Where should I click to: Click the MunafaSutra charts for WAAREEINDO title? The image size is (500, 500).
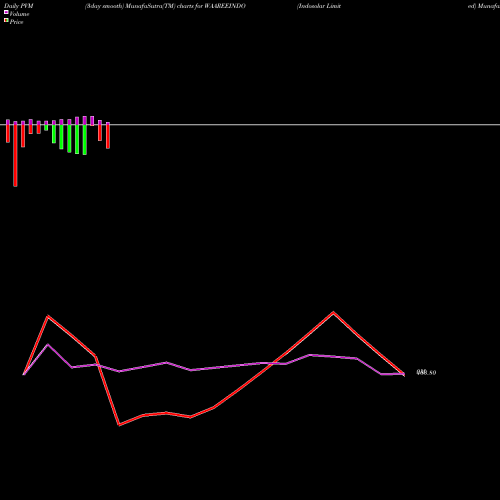pyautogui.click(x=165, y=6)
